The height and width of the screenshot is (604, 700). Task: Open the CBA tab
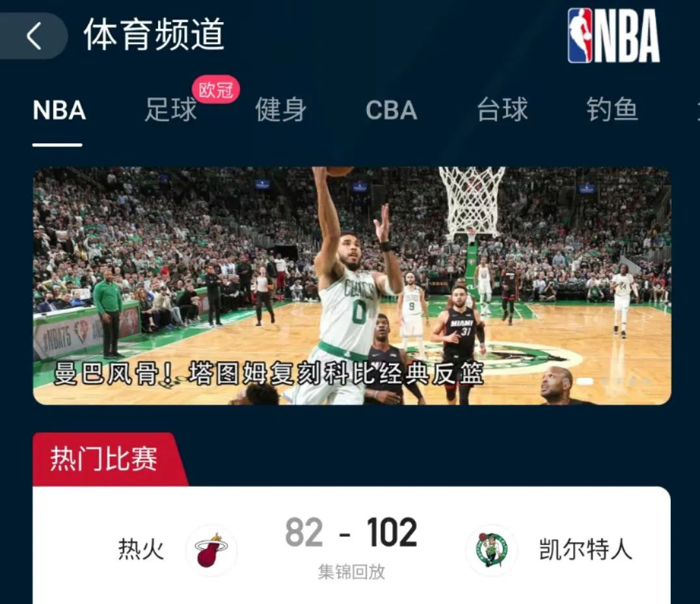click(x=392, y=111)
